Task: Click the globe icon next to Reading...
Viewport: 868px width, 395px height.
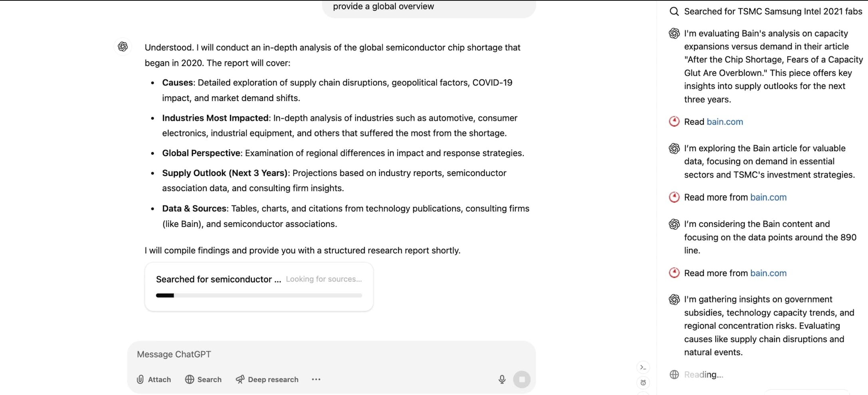Action: tap(674, 374)
